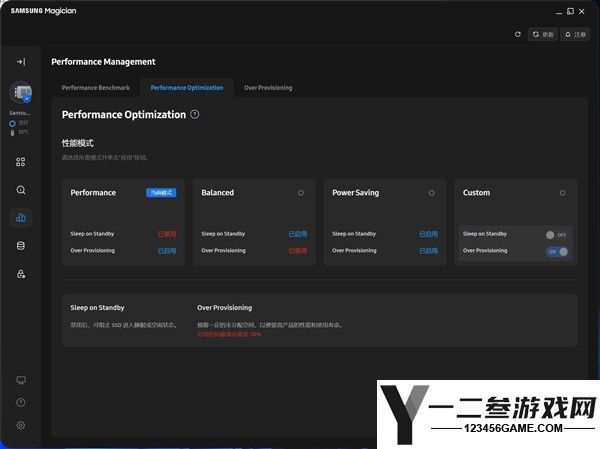Click Sleep on Standby status in Balanced card
600x449 pixels.
[298, 234]
